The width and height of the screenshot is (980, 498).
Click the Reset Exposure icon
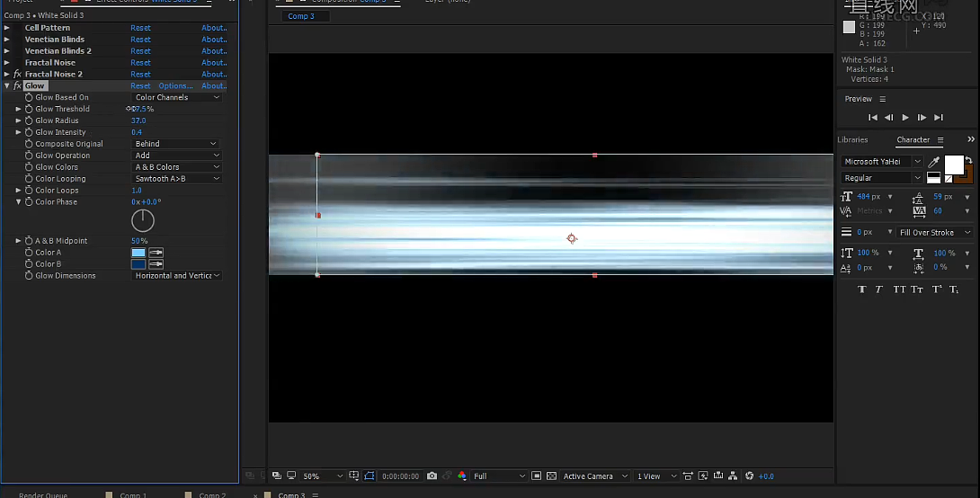[749, 476]
